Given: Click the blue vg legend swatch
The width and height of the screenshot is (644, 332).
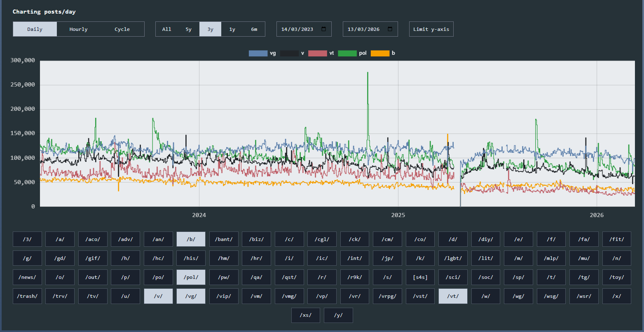Looking at the screenshot, I should tap(258, 53).
